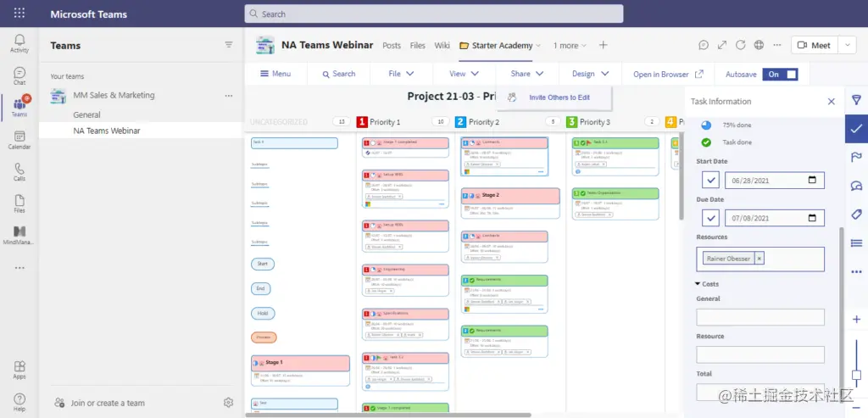
Task: Select the 75% done progress icon
Action: 706,125
